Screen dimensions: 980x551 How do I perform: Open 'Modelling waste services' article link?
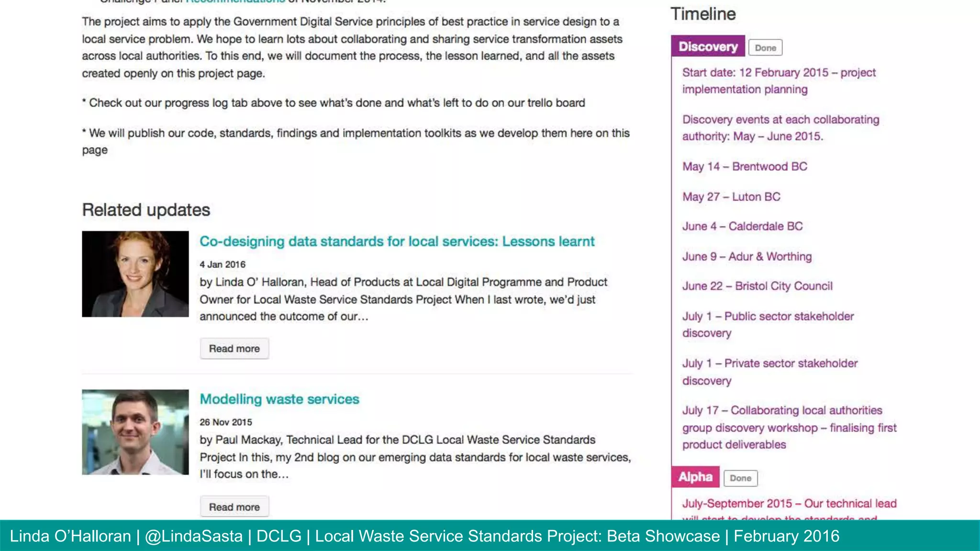click(x=279, y=399)
